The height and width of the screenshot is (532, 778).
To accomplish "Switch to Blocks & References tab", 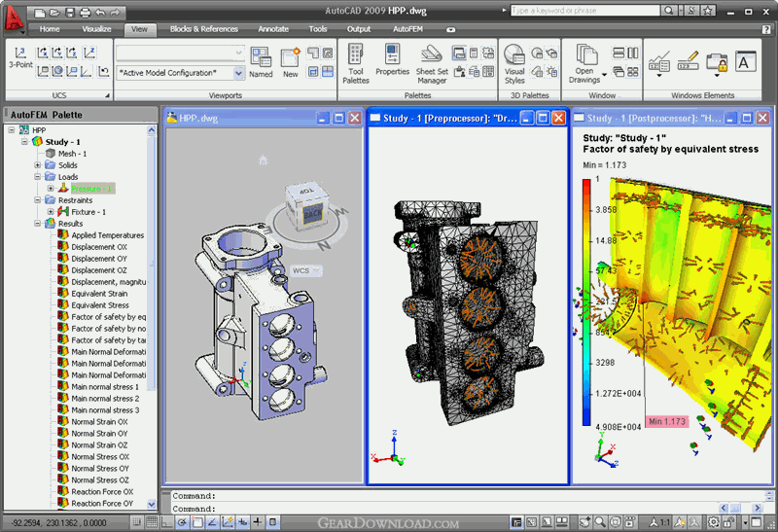I will coord(204,29).
